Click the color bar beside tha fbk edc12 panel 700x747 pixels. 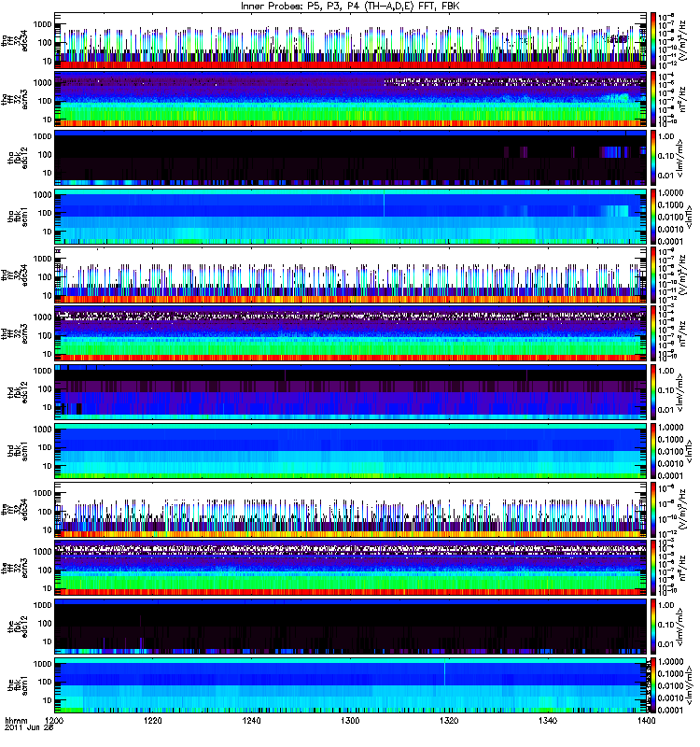(x=653, y=158)
